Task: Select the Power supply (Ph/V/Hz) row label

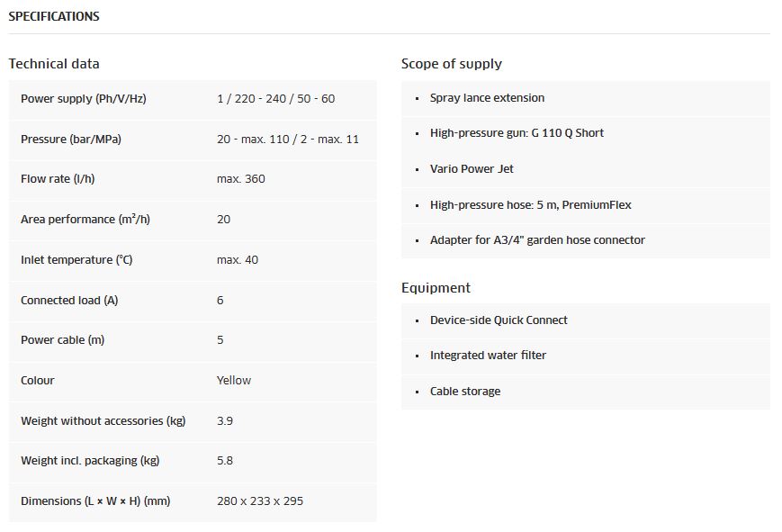Action: click(x=83, y=99)
